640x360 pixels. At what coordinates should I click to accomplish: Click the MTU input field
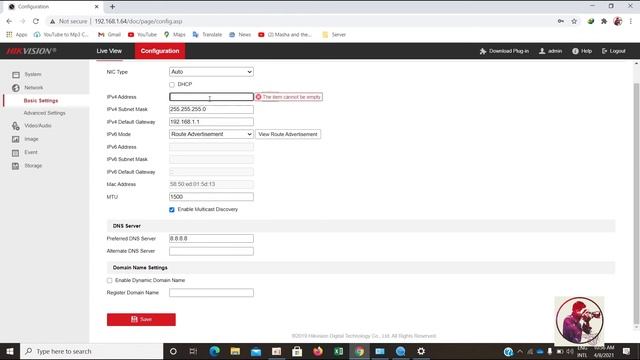point(211,197)
